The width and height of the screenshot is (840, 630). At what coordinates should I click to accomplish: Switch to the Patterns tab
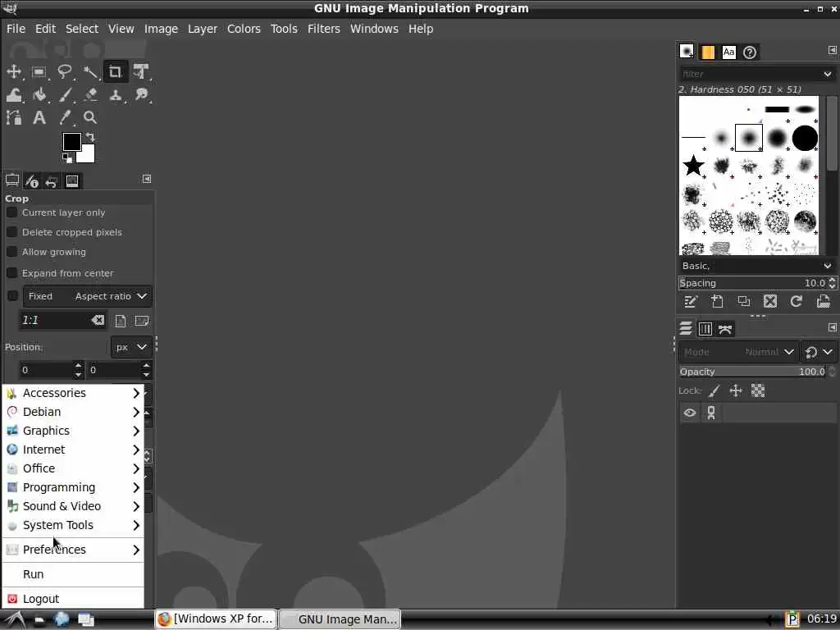708,52
